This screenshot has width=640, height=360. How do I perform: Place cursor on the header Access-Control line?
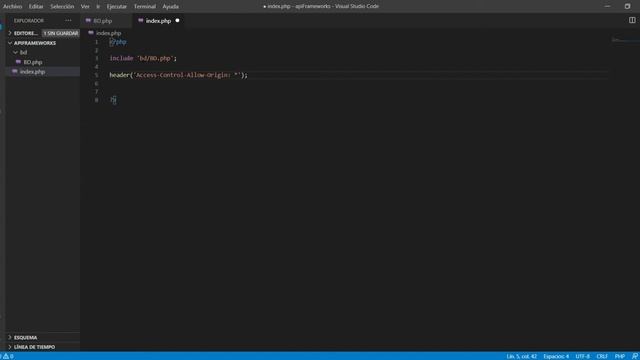click(178, 75)
